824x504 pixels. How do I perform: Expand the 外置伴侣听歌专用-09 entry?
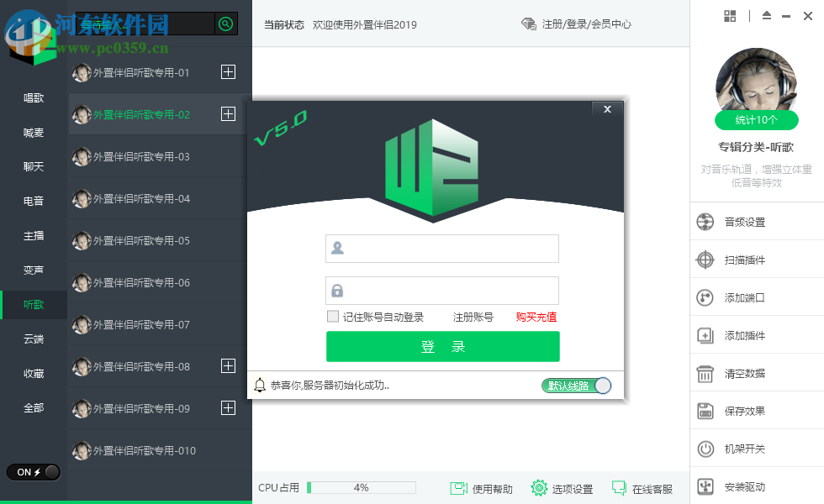tap(228, 408)
